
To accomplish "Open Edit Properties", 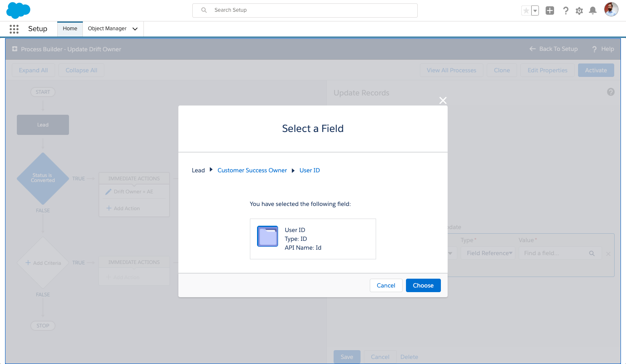I will coord(547,70).
